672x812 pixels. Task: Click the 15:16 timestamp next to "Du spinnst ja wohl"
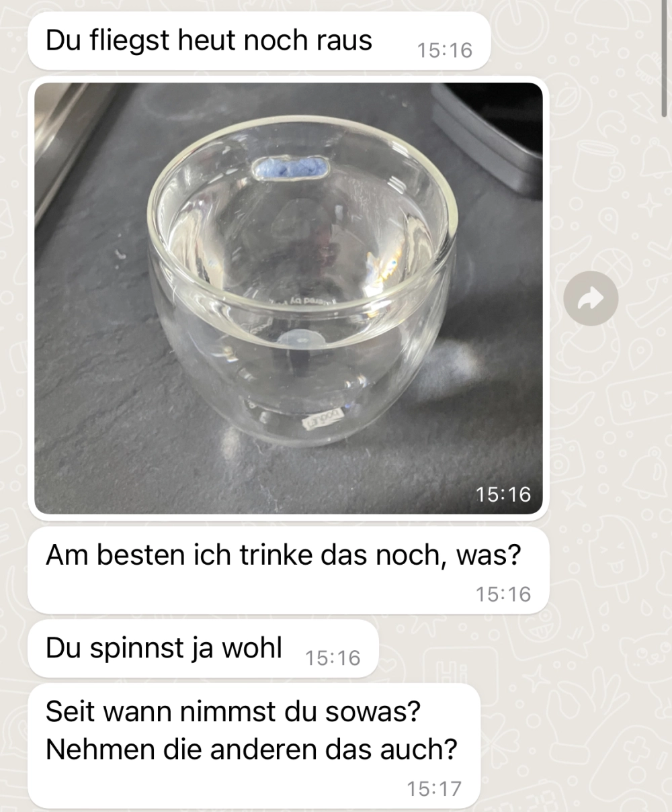333,658
